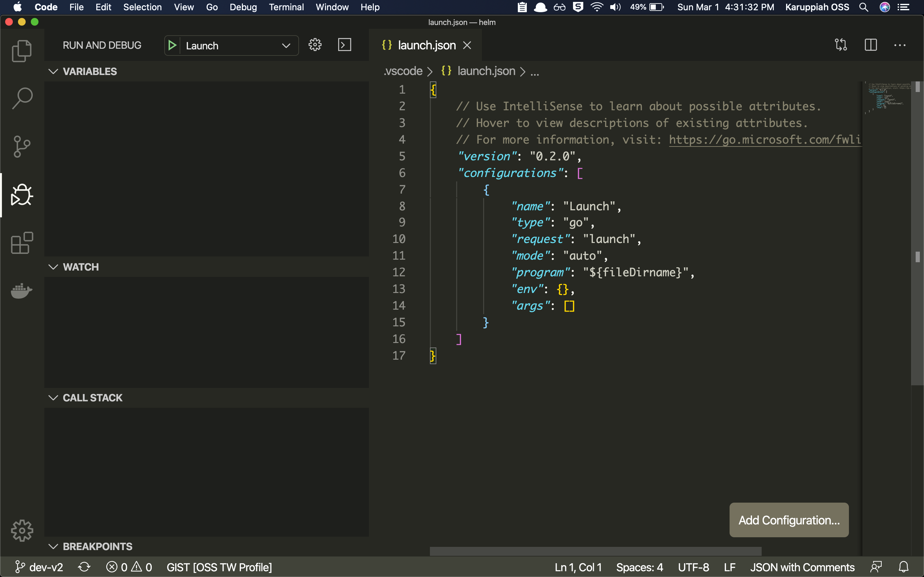Open the Extensions panel icon
924x577 pixels.
21,243
